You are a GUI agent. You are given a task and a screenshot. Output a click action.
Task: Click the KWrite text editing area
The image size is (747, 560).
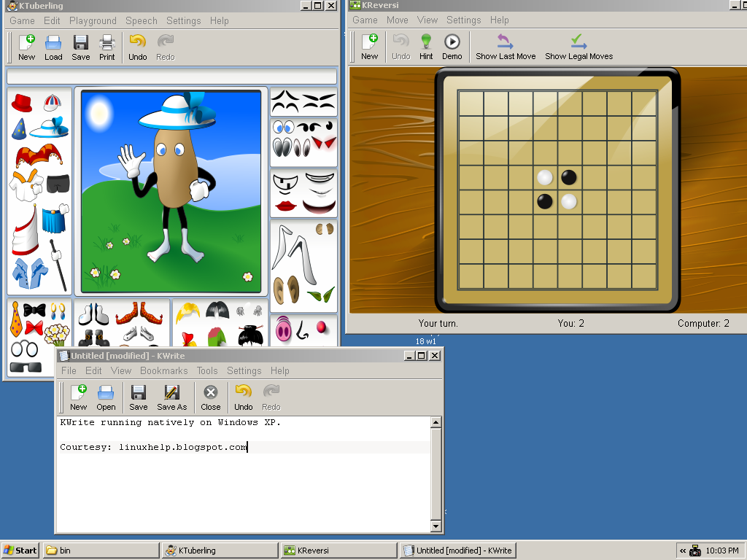[x=243, y=474]
